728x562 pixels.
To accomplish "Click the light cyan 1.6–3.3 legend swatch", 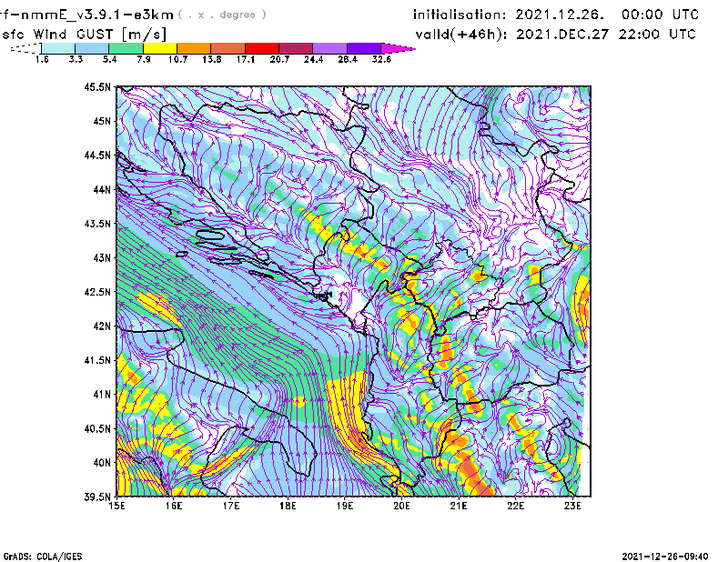I will 58,48.
